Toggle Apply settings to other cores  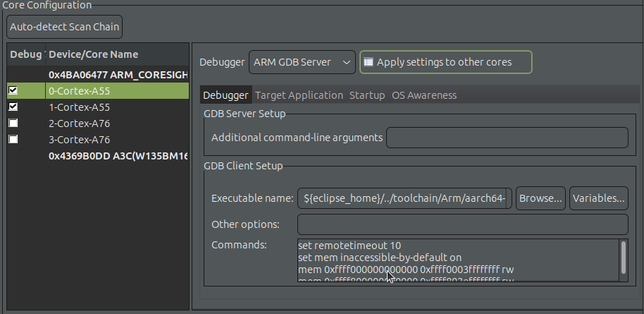368,62
